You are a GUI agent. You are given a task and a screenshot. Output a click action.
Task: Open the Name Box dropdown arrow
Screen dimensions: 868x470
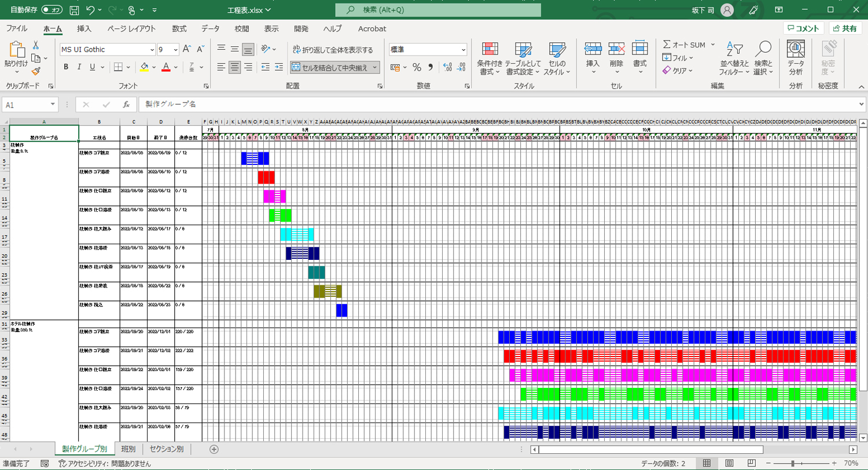coord(53,105)
